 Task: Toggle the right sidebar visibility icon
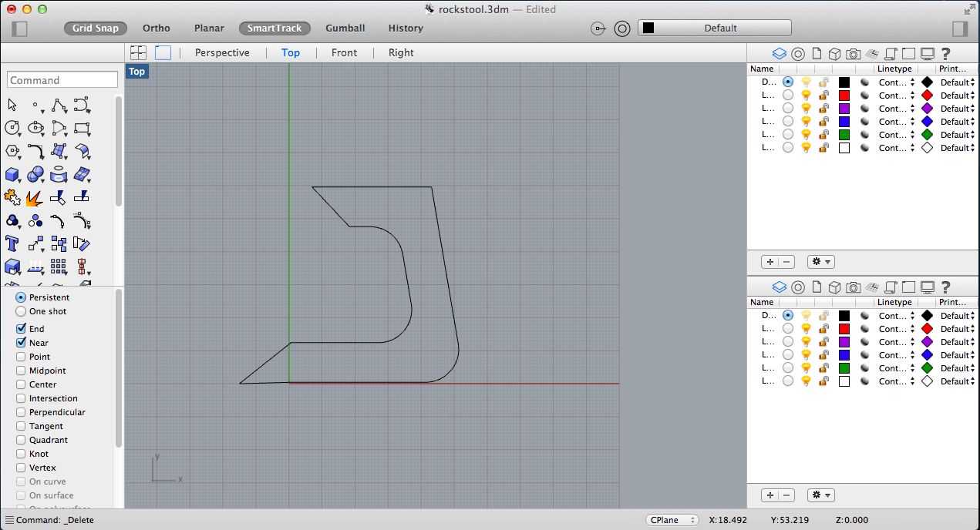click(960, 29)
